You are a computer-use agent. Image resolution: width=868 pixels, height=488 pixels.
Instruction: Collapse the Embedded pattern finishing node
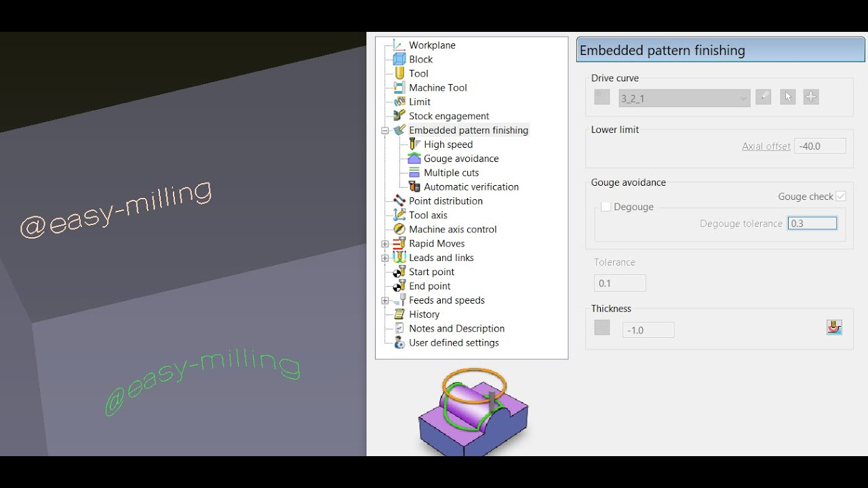pyautogui.click(x=385, y=130)
